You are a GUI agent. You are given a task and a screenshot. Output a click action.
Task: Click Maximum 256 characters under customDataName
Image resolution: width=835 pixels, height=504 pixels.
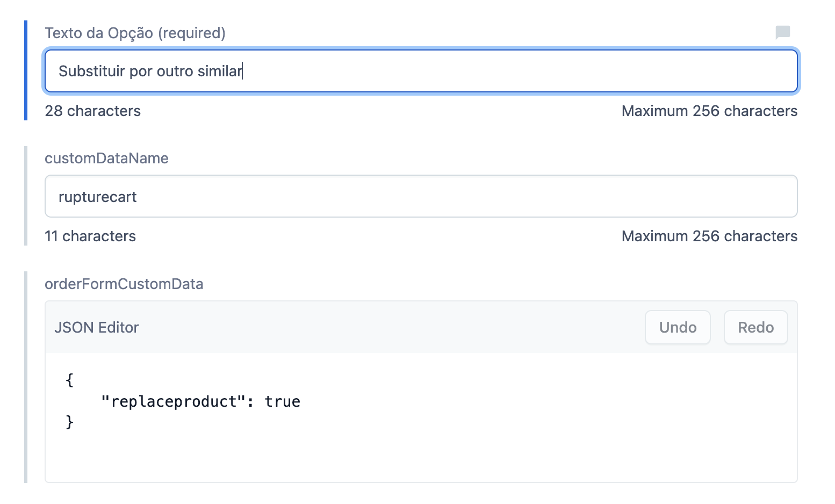[709, 236]
